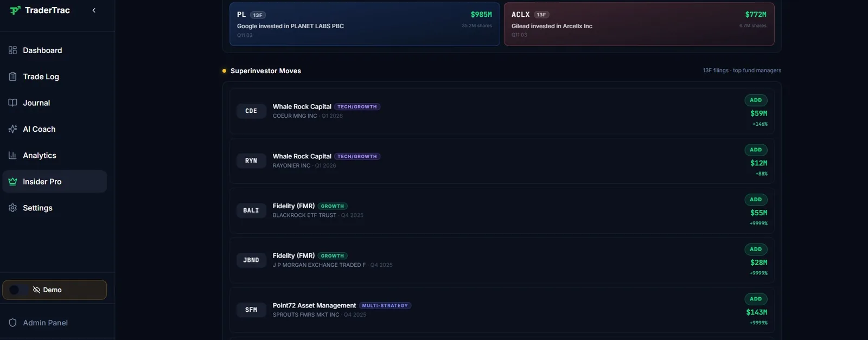Open the PL Planet Labs investment card
Screen dimensions: 868x340
click(365, 24)
